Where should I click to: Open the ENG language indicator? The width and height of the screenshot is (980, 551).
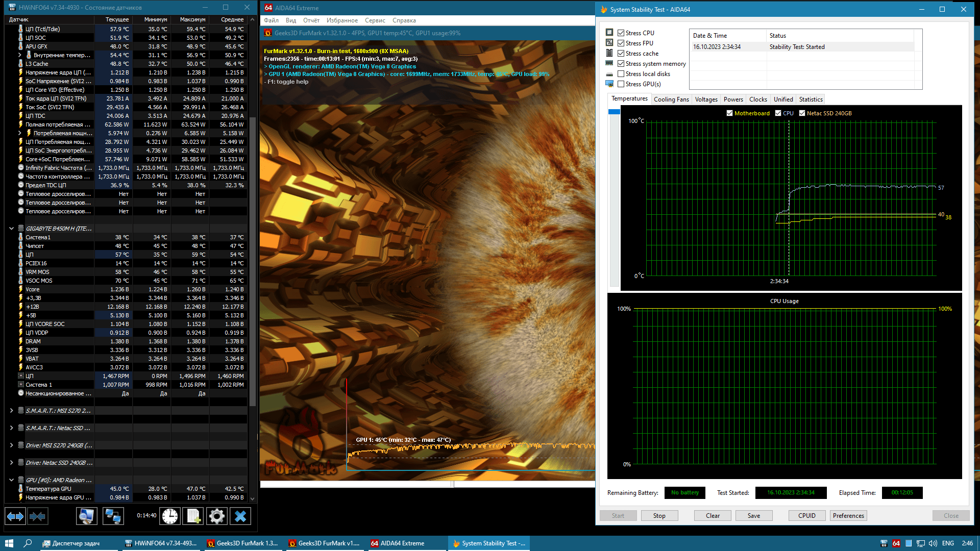pos(948,543)
